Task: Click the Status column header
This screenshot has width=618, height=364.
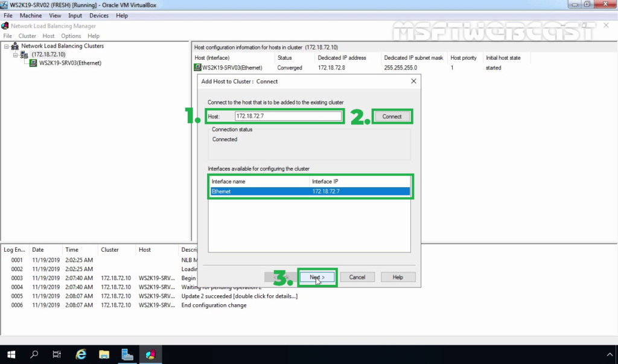Action: pyautogui.click(x=294, y=58)
